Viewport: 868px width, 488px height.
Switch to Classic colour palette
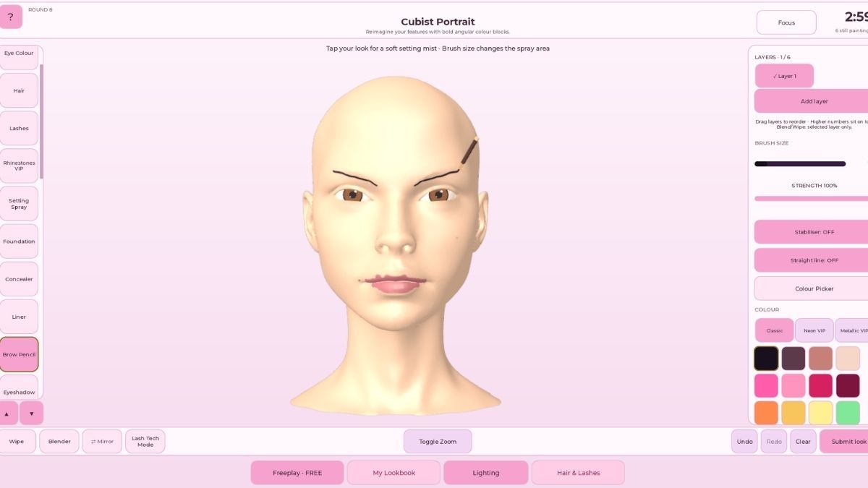774,330
